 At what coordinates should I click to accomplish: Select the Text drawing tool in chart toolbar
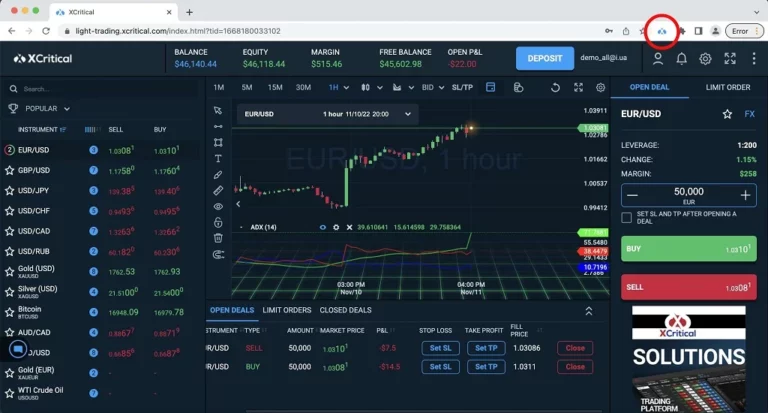coord(218,158)
